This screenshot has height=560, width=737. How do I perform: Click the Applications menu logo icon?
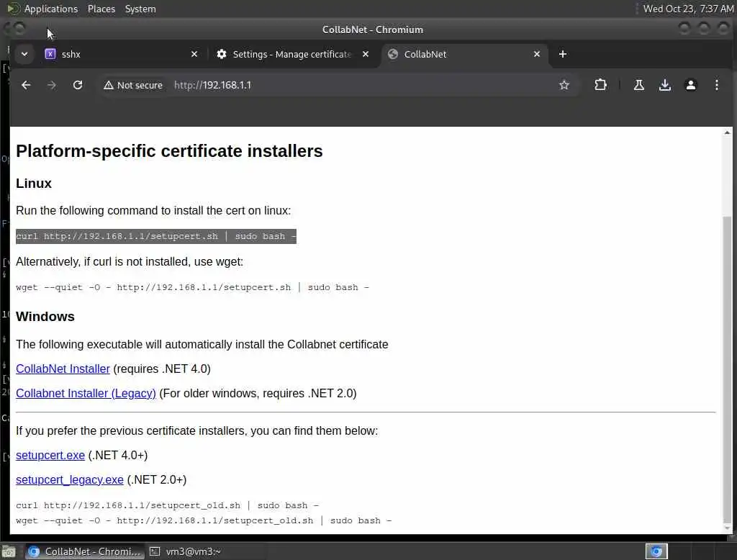click(13, 9)
